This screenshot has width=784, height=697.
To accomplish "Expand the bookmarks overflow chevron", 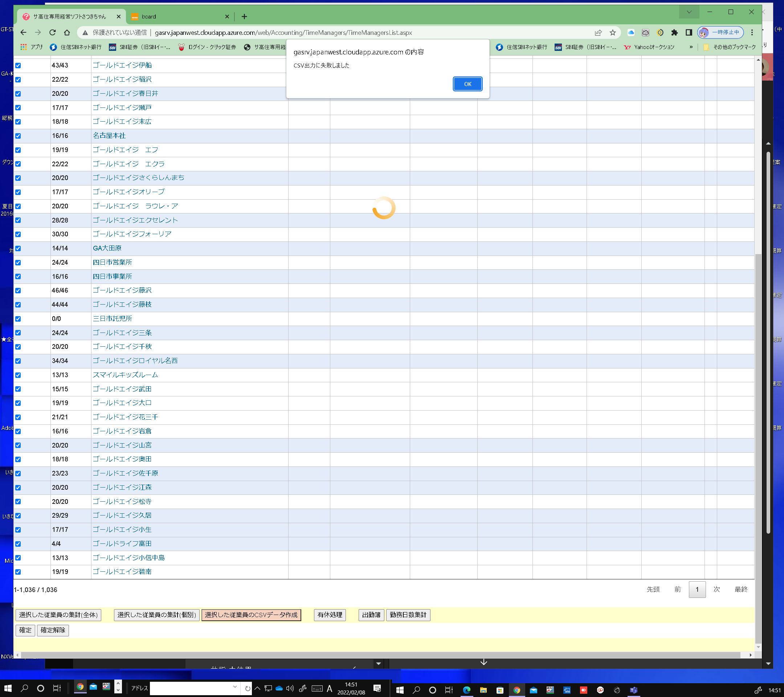I will (691, 47).
